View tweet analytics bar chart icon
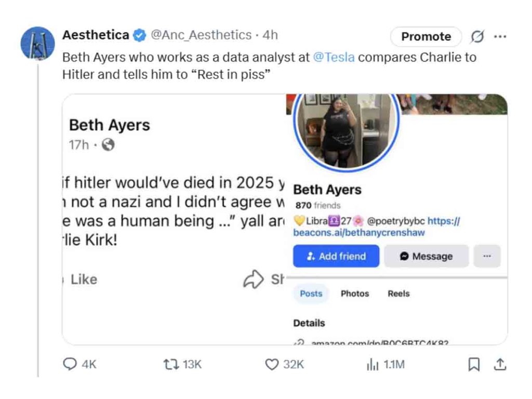This screenshot has height=399, width=532. point(373,365)
